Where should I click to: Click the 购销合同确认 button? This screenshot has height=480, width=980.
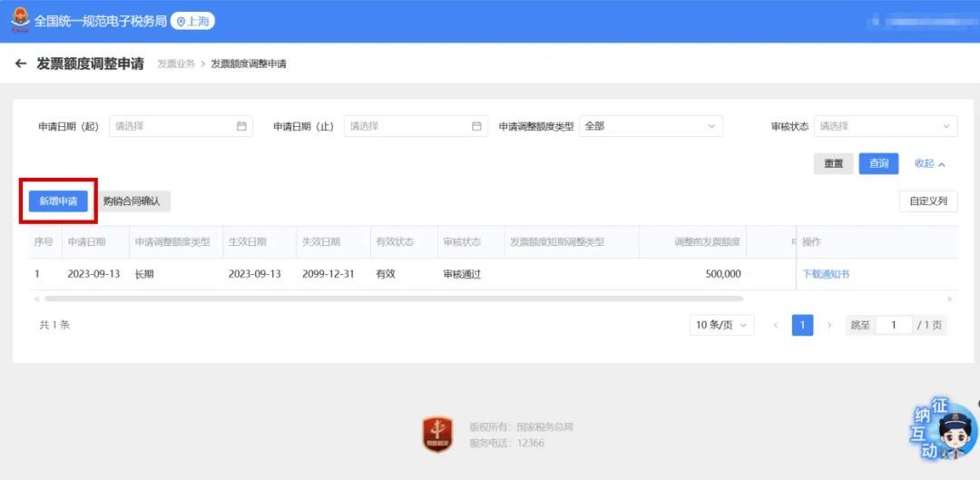click(132, 201)
